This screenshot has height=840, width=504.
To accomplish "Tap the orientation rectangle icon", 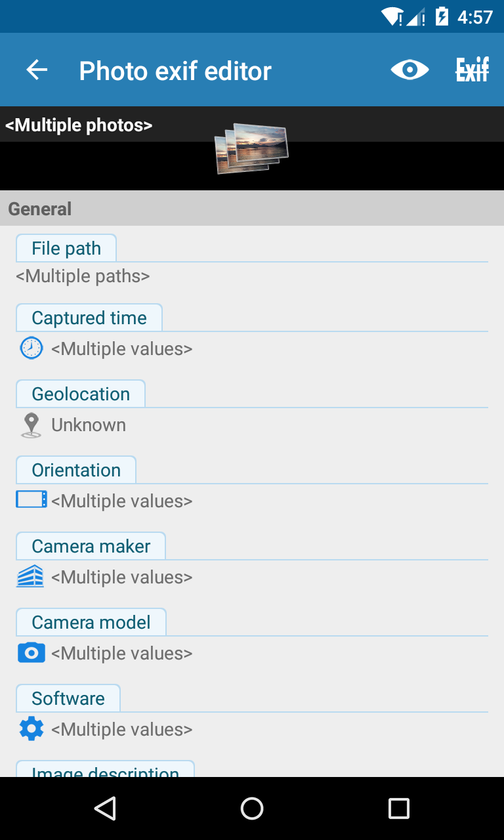I will point(31,500).
